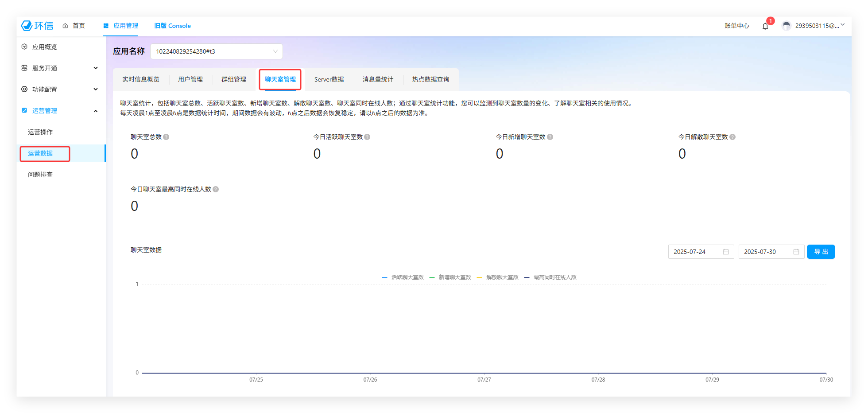Expand the 服务开通 sidebar menu

(x=60, y=68)
